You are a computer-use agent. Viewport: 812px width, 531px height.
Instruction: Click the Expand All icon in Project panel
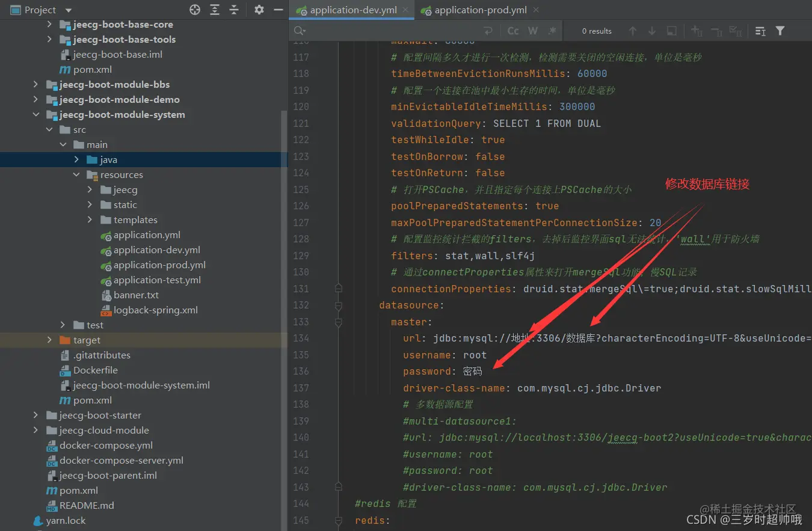[x=215, y=10]
